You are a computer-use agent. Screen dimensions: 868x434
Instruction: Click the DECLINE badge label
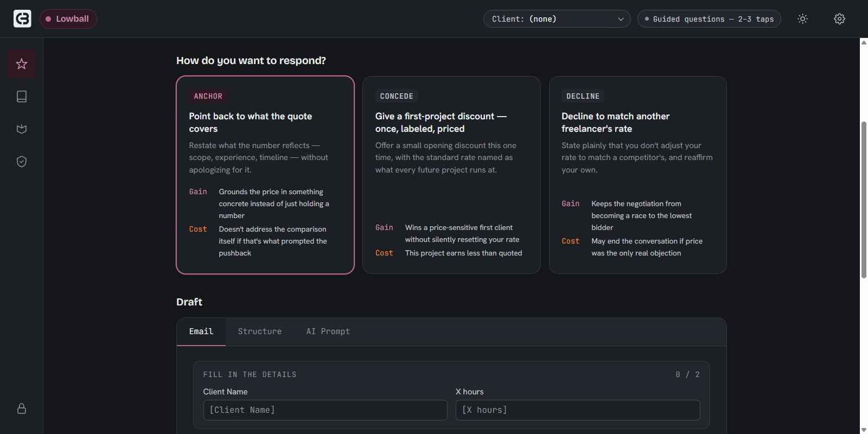(x=583, y=96)
